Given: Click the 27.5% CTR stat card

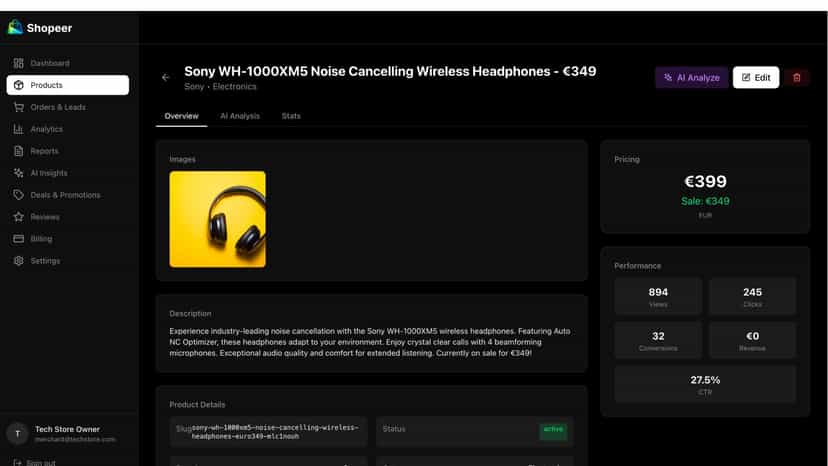Looking at the screenshot, I should (x=705, y=384).
